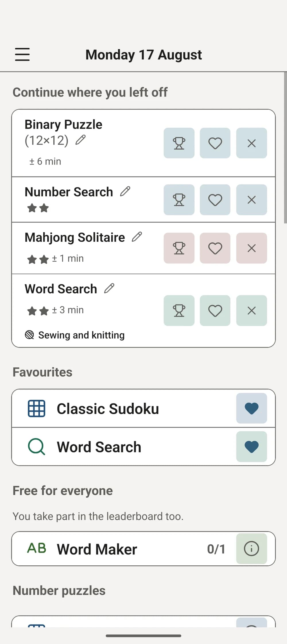Edit Word Search puzzle options
287x644 pixels.
pyautogui.click(x=109, y=288)
